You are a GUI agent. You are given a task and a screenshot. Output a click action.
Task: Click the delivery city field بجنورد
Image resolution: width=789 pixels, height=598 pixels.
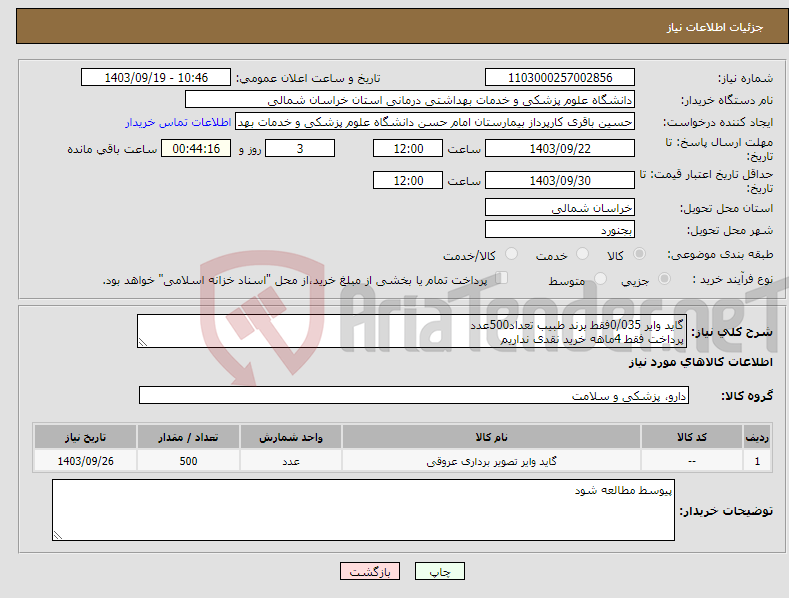[x=560, y=230]
